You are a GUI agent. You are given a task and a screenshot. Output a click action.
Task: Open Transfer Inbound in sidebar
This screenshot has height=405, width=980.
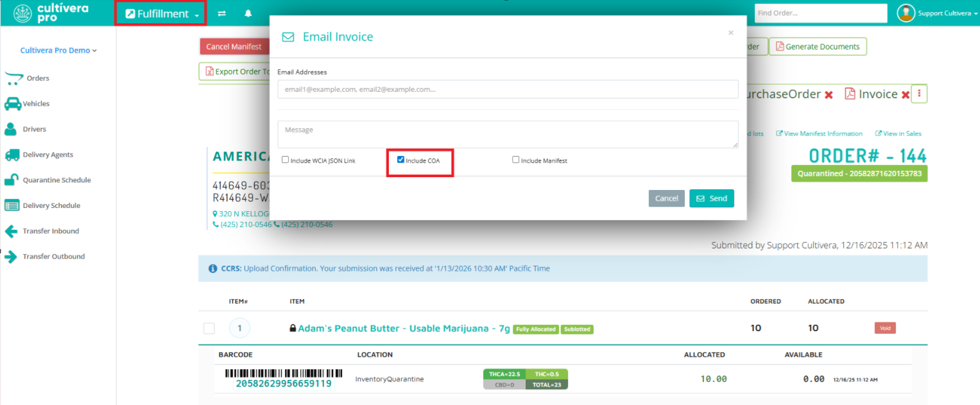(x=51, y=231)
